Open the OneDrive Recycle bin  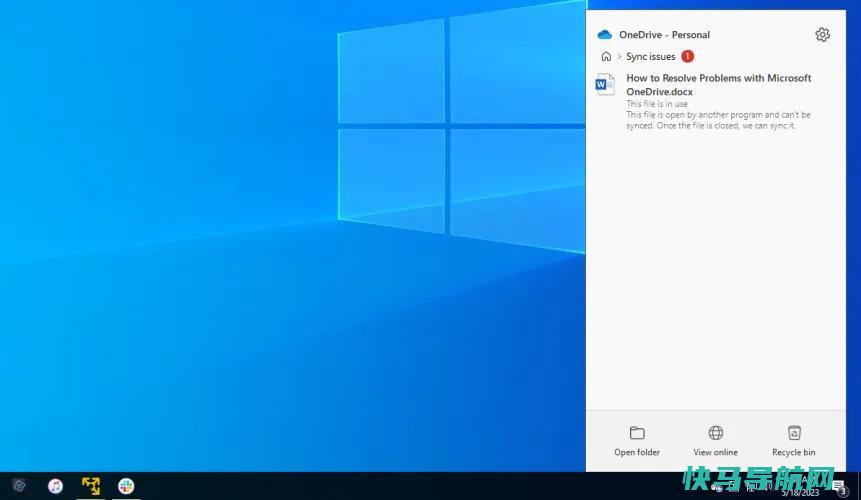tap(793, 441)
